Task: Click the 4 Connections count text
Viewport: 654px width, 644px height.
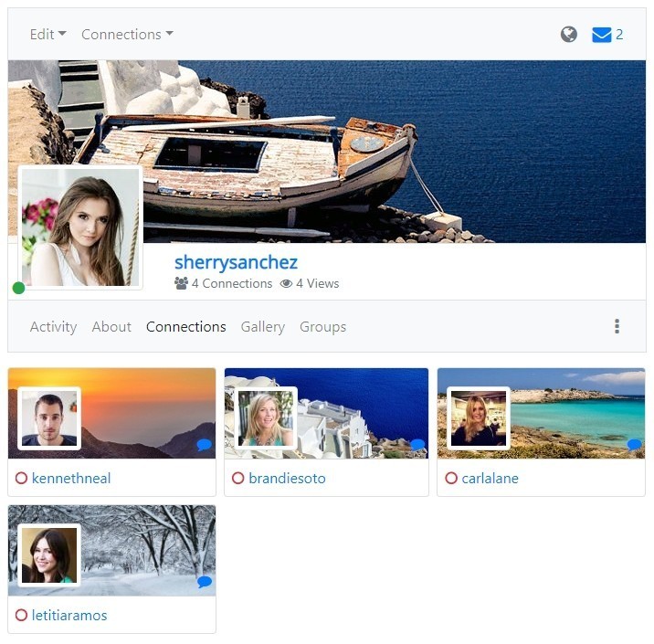Action: (232, 283)
